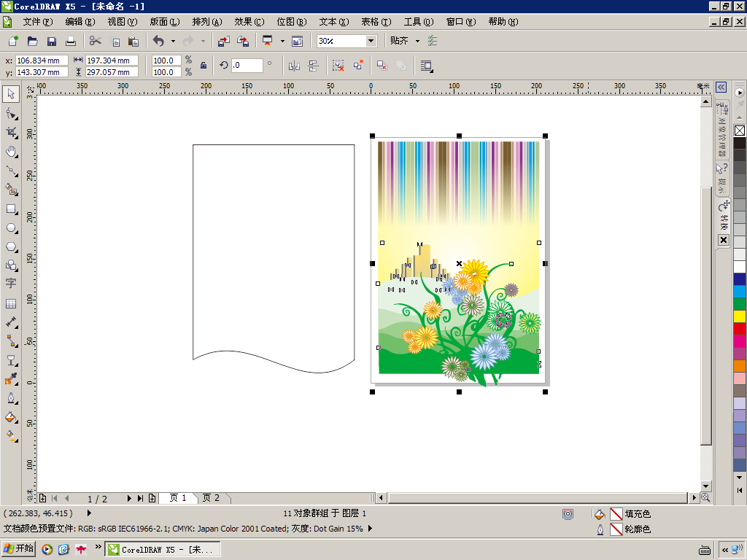Click the Import icon
747x560 pixels.
pyautogui.click(x=223, y=41)
